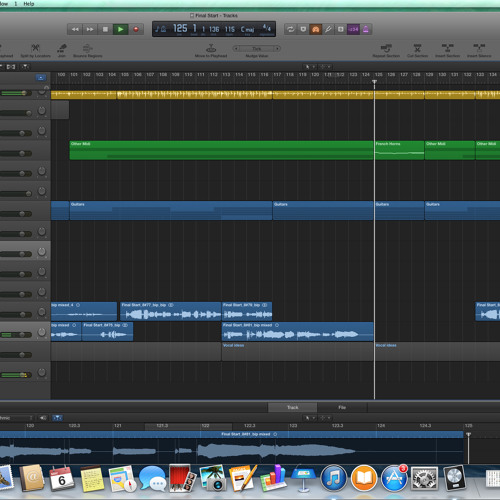Open the LCD display mode menu (note icon)
Screen dimensions: 500x500
[x=161, y=29]
